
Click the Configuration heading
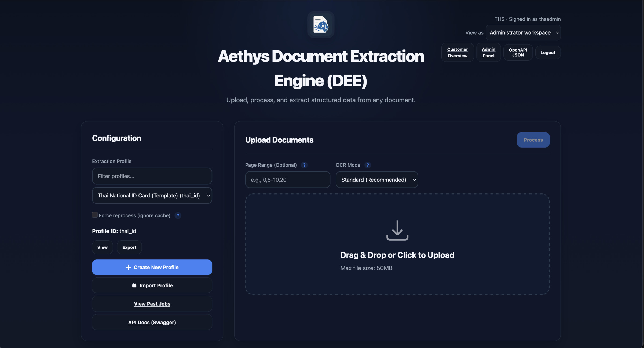point(116,138)
